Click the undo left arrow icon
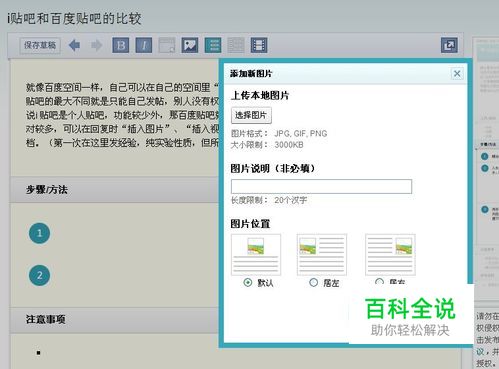The width and height of the screenshot is (499, 369). point(74,45)
